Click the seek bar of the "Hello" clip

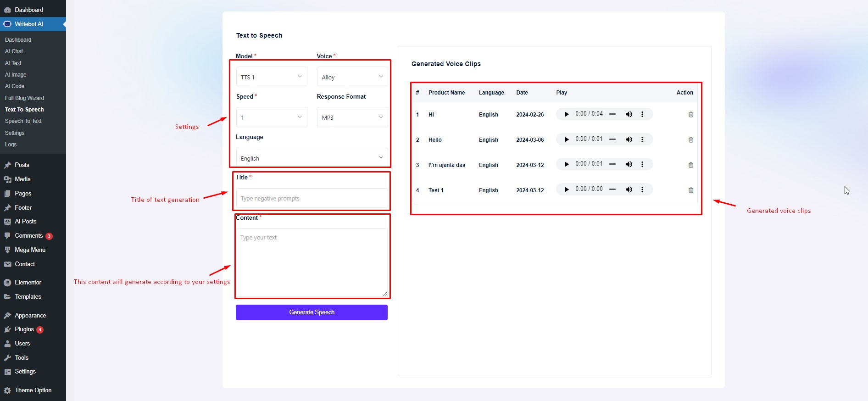612,139
